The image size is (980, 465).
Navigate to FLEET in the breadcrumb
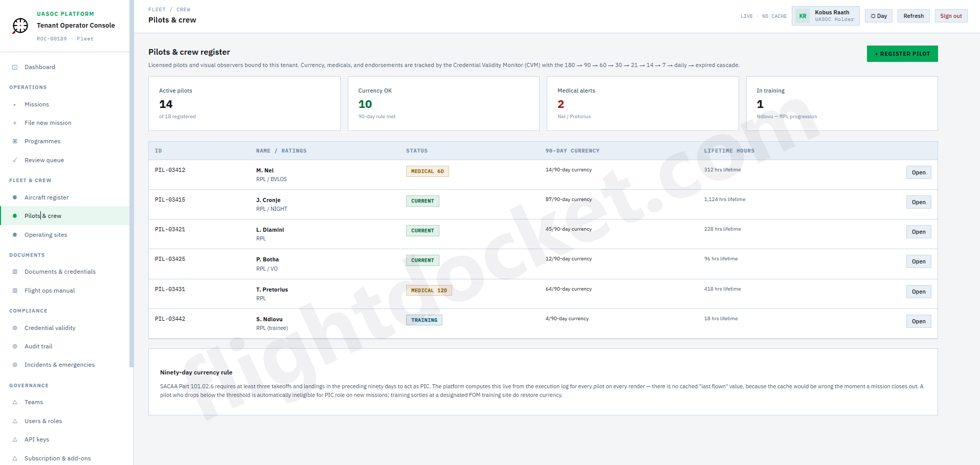click(157, 9)
